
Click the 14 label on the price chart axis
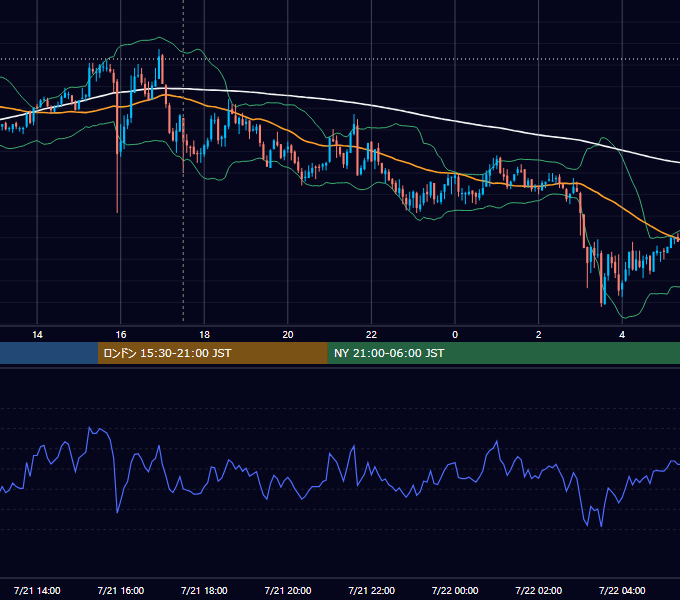(x=37, y=335)
